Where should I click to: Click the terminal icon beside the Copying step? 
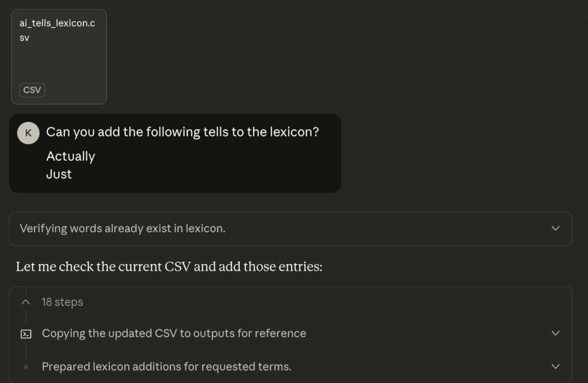[26, 334]
